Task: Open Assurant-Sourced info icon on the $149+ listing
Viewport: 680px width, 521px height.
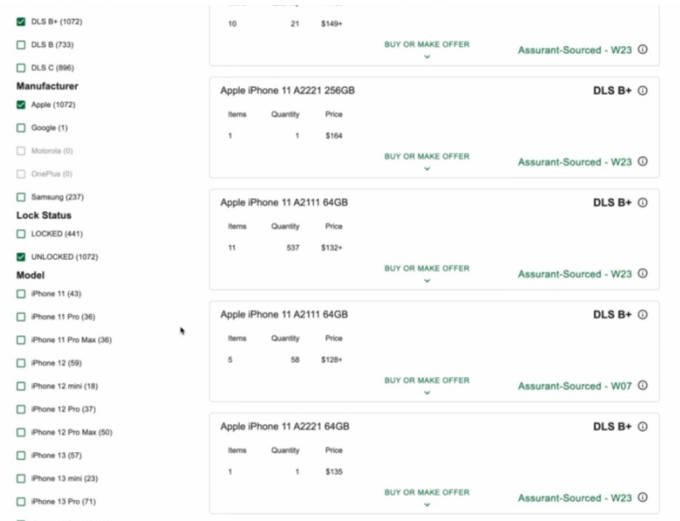Action: tap(642, 49)
